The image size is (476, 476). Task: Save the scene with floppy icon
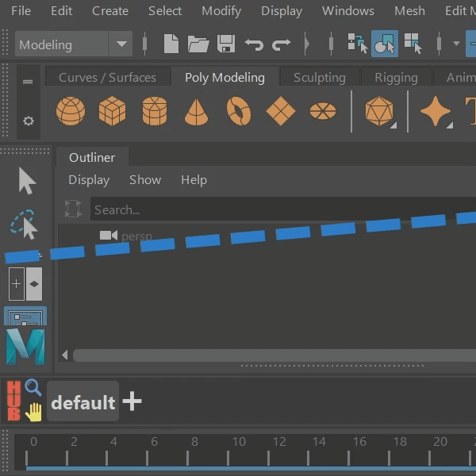(226, 44)
